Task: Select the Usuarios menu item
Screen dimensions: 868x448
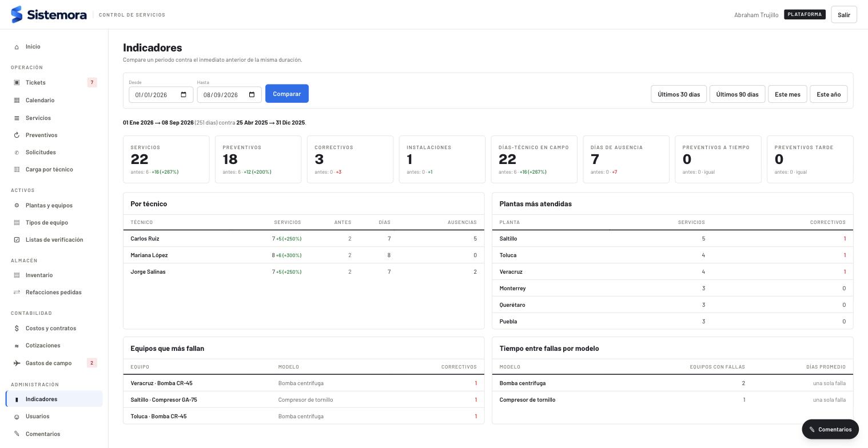Action: click(54, 417)
